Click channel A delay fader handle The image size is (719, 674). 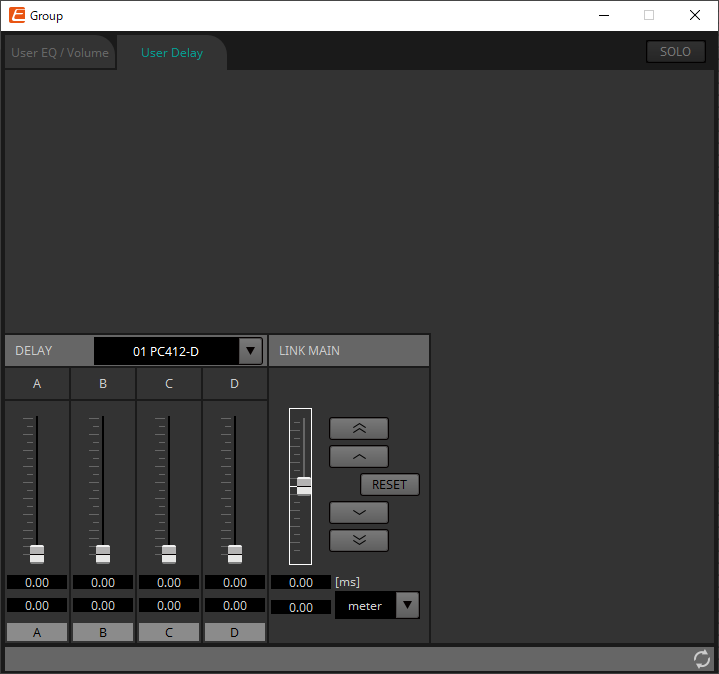tap(37, 553)
